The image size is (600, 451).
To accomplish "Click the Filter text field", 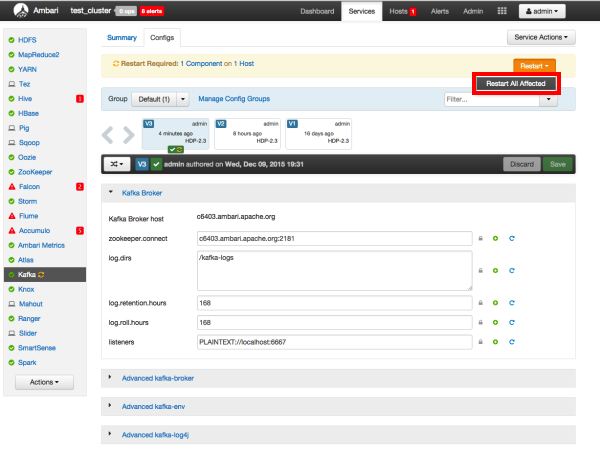I will pos(492,99).
